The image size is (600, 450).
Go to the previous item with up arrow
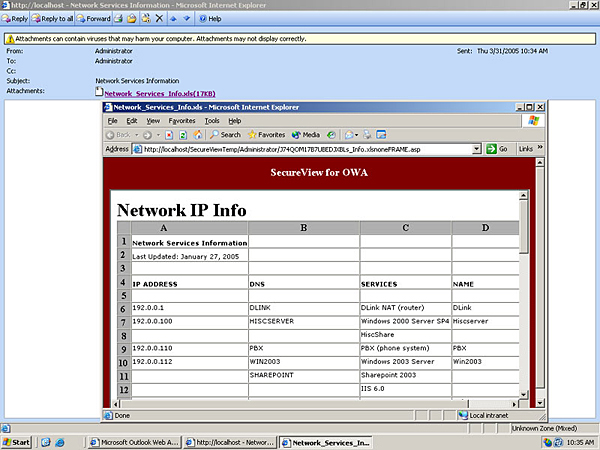click(175, 18)
